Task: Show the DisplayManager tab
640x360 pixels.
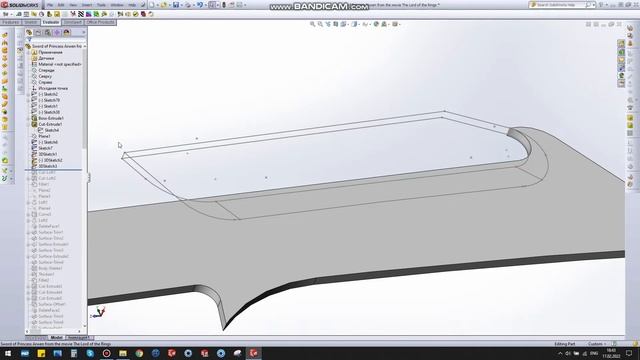Action: coord(67,32)
